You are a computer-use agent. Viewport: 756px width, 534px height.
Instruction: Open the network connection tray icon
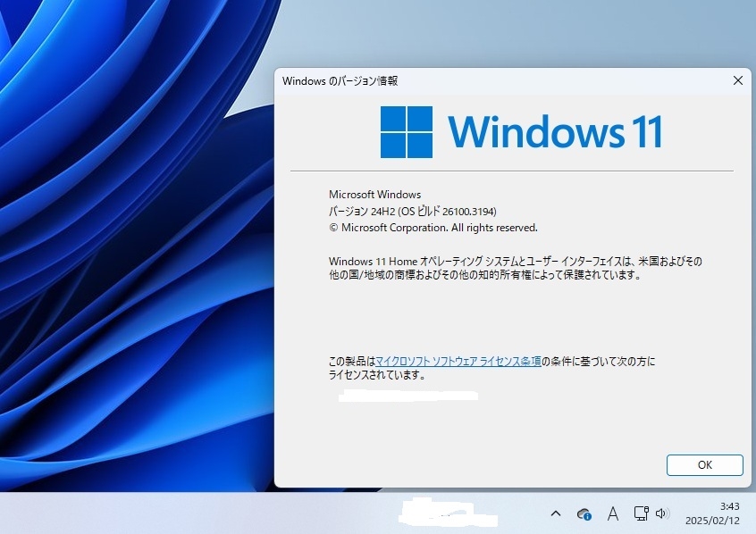click(641, 513)
